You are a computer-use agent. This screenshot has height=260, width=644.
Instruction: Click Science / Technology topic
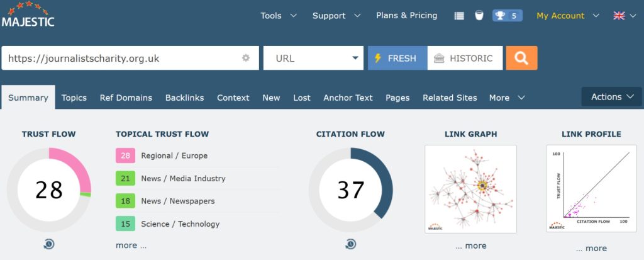(180, 223)
